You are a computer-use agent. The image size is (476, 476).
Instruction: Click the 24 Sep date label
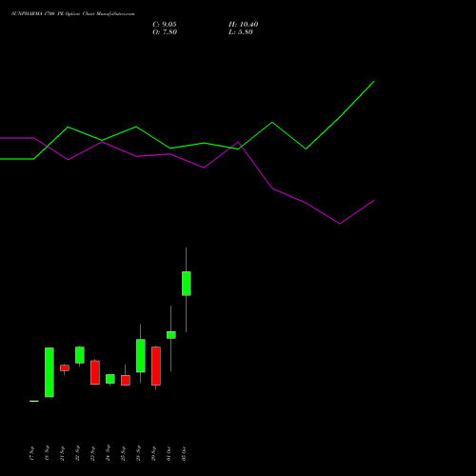tap(108, 453)
